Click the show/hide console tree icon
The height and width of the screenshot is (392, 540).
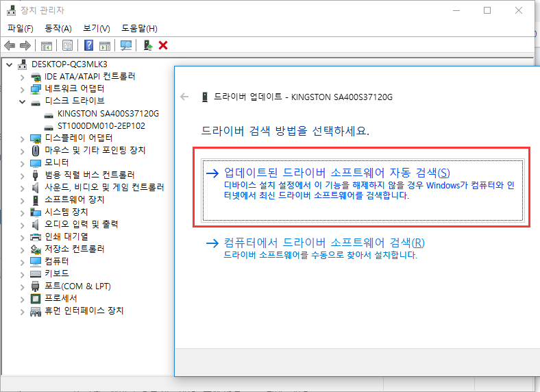point(47,45)
